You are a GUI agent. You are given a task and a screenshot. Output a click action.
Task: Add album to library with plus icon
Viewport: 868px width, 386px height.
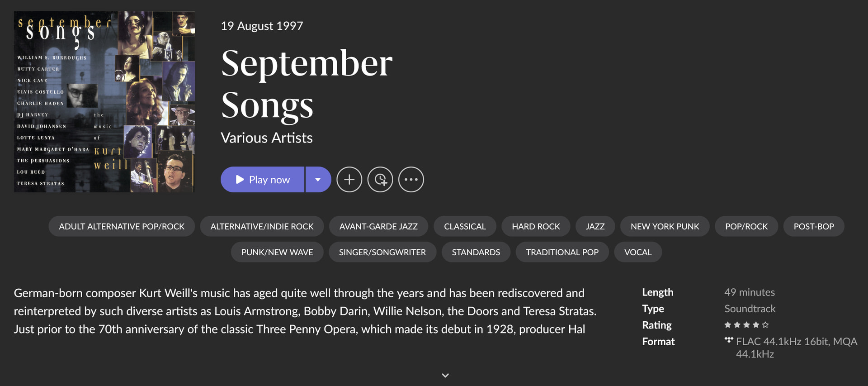pyautogui.click(x=349, y=180)
